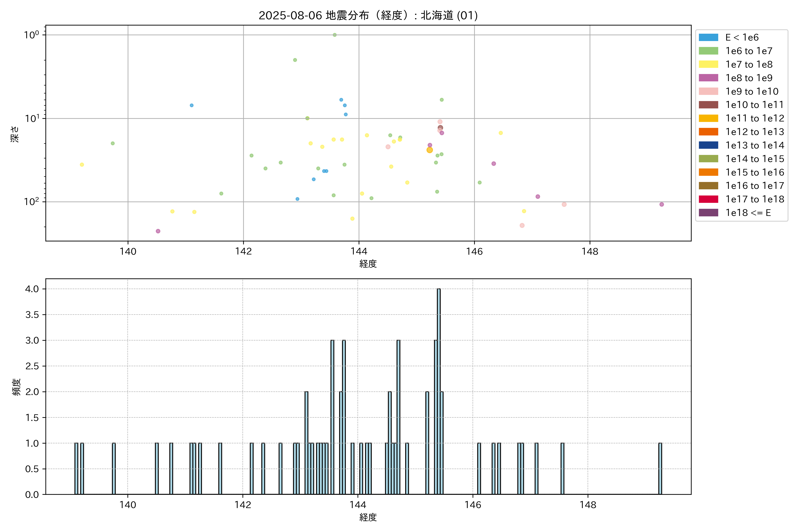Click the pink '1e9 to 1e10' legend swatch

(x=708, y=91)
